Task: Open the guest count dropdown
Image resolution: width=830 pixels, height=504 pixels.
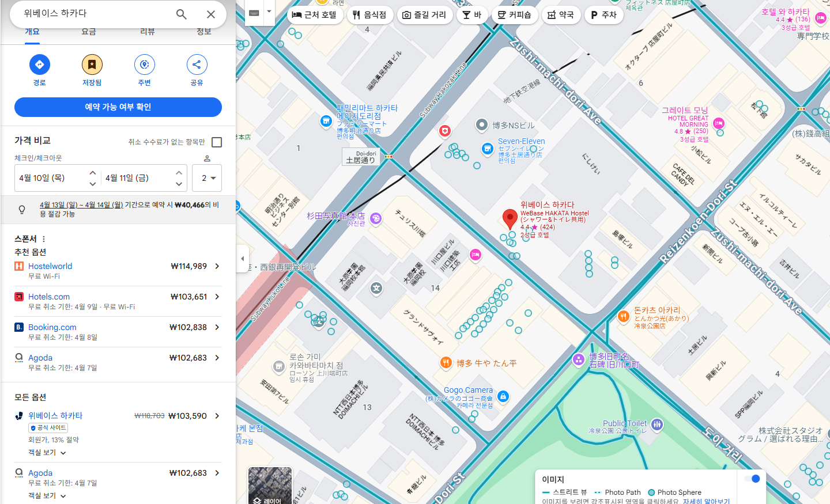Action: pyautogui.click(x=207, y=178)
